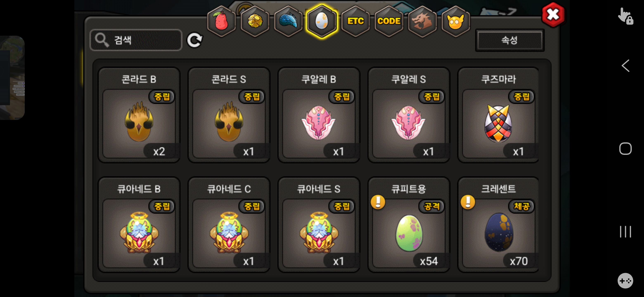Choose the 쿠즈마라 checkered egg

coord(498,115)
